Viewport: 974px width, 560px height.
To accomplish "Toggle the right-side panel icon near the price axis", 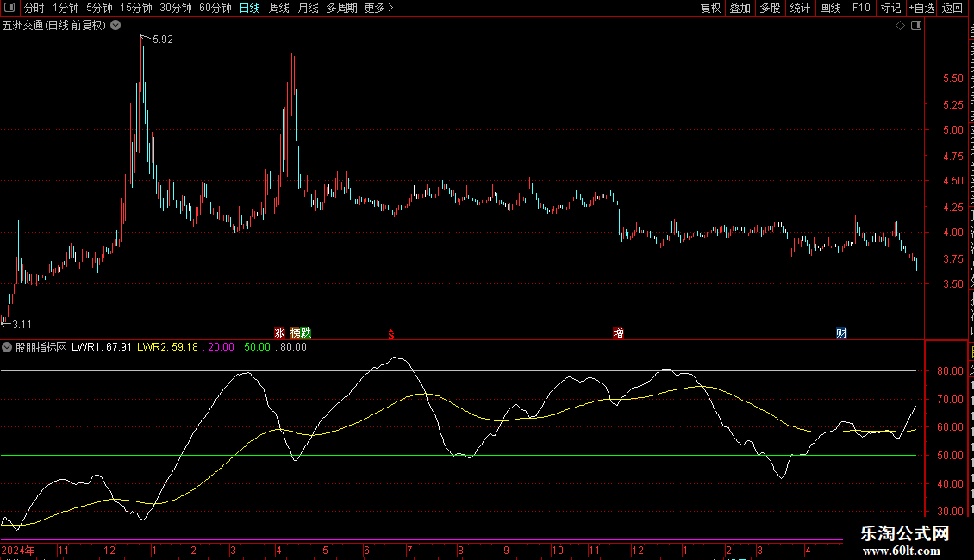I will coord(916,26).
